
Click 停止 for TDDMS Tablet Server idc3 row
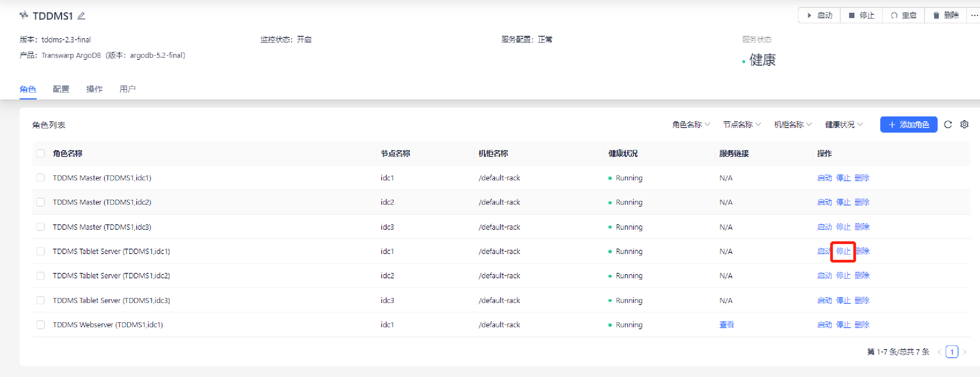(x=843, y=300)
